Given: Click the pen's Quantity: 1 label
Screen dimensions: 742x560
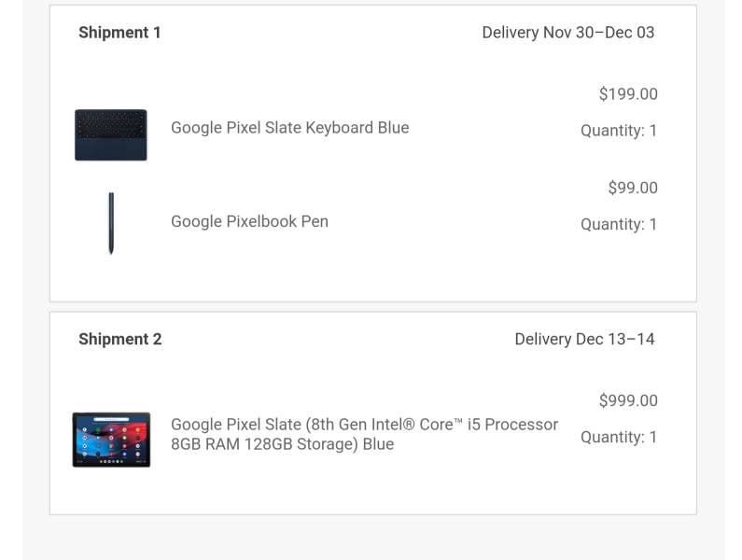Looking at the screenshot, I should (619, 224).
